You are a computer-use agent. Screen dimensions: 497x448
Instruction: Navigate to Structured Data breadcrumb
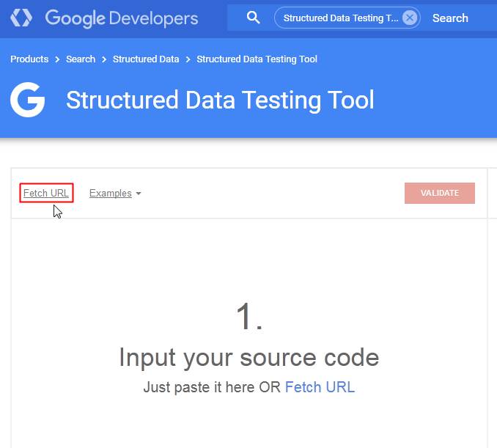(x=146, y=59)
